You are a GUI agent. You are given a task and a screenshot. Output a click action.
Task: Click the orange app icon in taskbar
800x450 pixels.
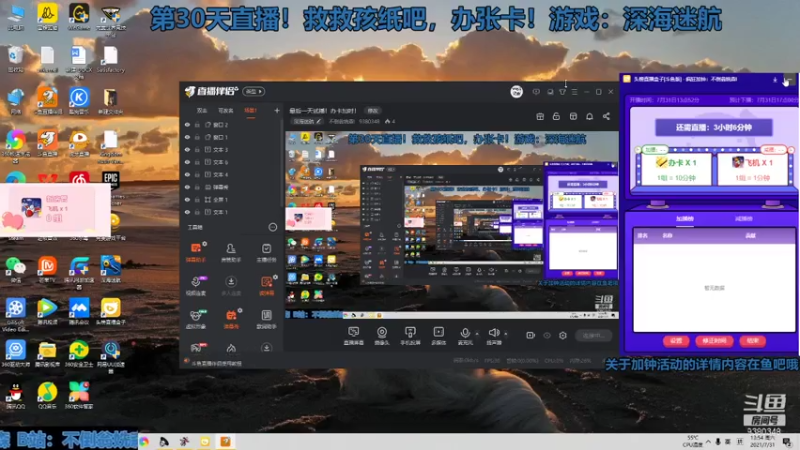click(x=226, y=442)
